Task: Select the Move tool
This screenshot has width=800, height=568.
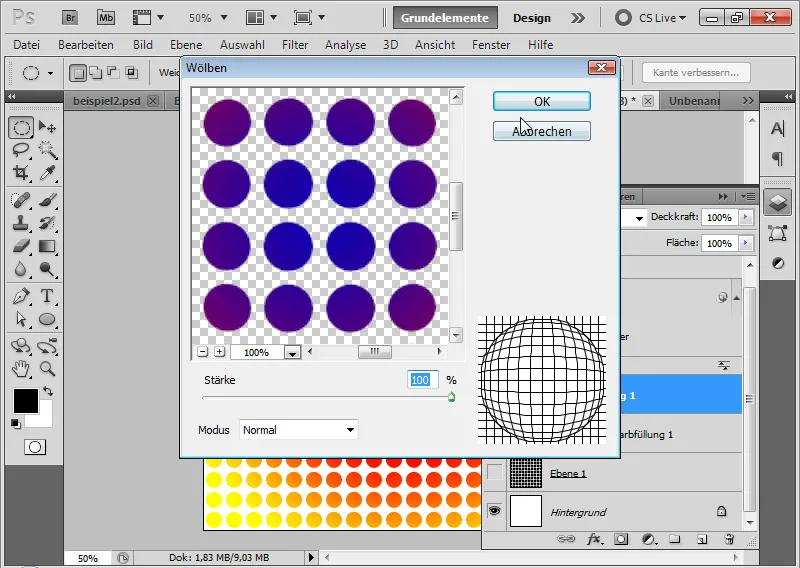Action: (47, 127)
